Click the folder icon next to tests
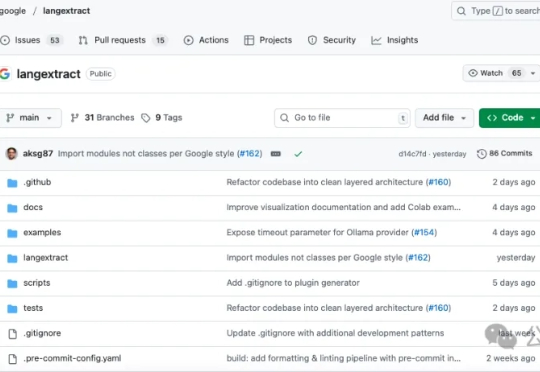The image size is (540, 372). pyautogui.click(x=12, y=308)
